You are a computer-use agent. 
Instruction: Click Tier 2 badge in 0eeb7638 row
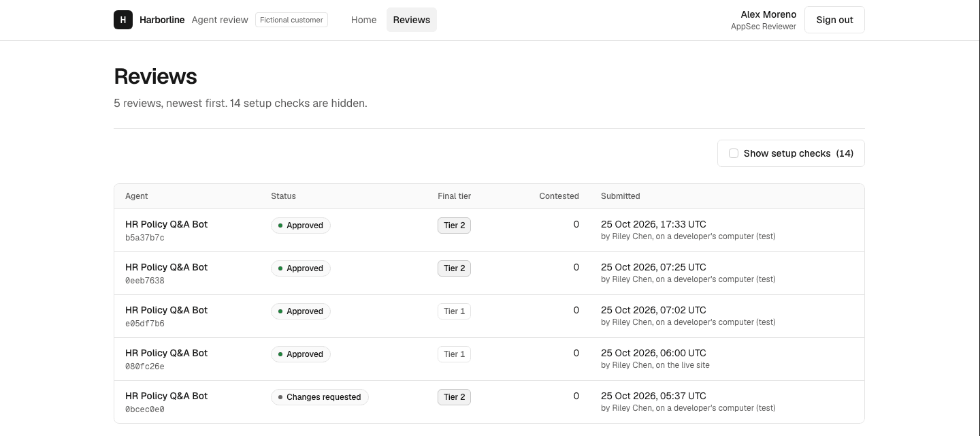(x=454, y=268)
